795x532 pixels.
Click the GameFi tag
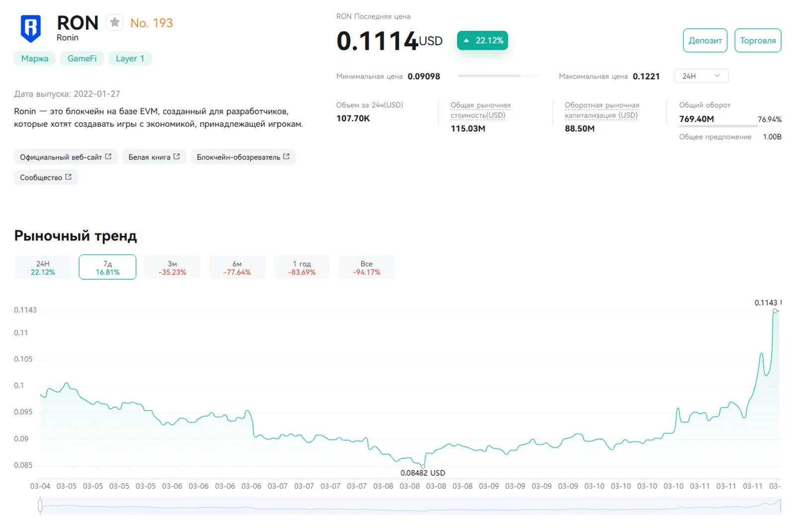[x=82, y=59]
